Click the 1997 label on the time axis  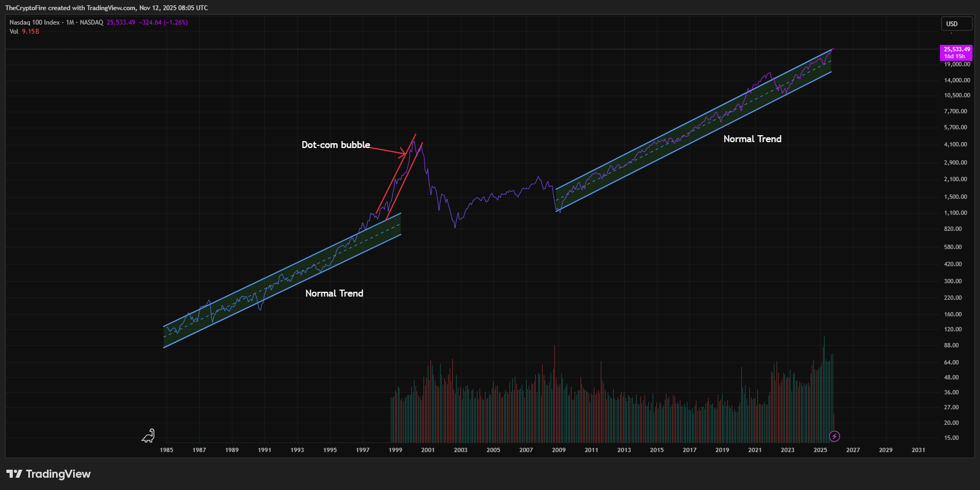tap(363, 450)
